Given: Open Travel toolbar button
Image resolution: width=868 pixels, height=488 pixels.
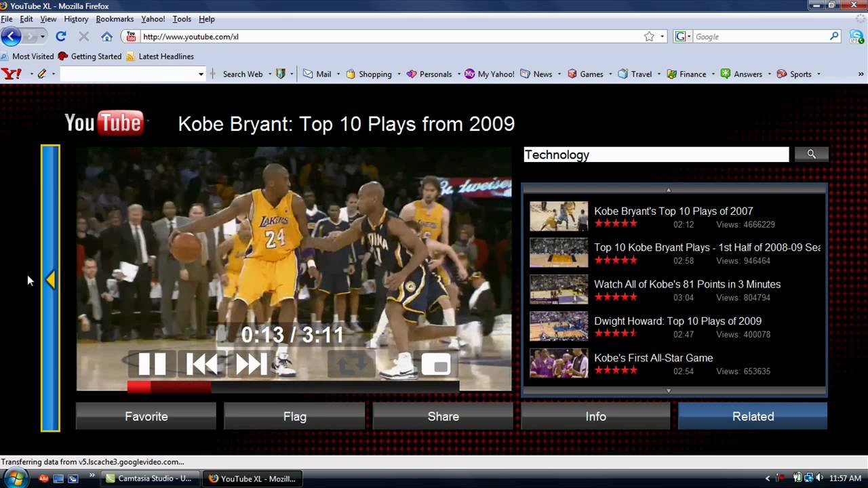Looking at the screenshot, I should coord(635,74).
